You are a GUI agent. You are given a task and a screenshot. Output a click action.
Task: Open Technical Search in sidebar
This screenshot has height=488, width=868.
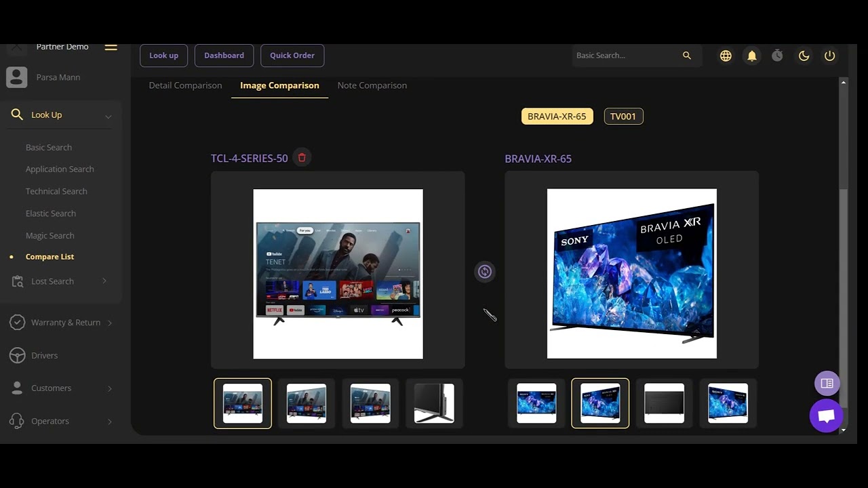[x=56, y=191]
